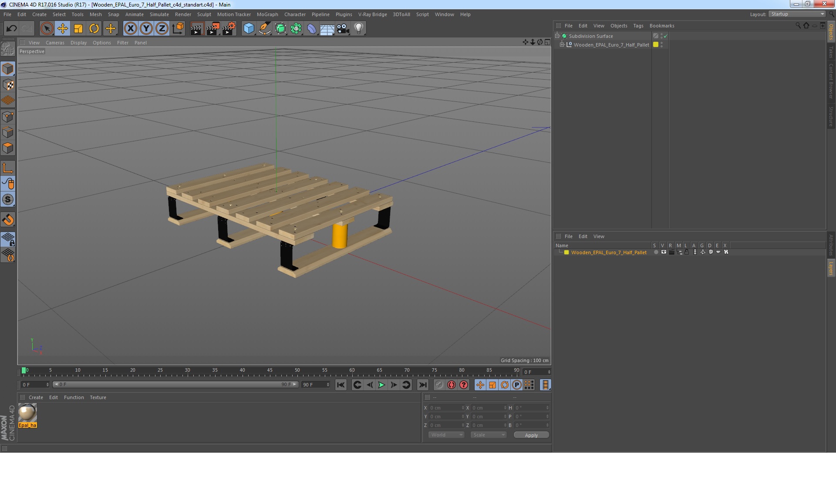This screenshot has height=504, width=836.
Task: Click Make Editable in left toolbar
Action: (8, 49)
